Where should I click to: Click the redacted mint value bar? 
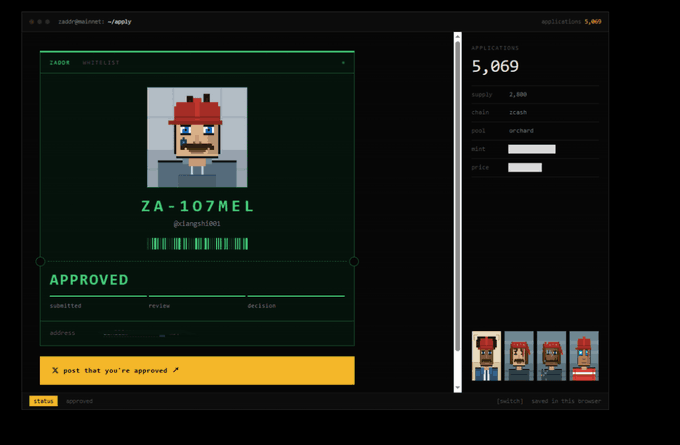coord(532,149)
